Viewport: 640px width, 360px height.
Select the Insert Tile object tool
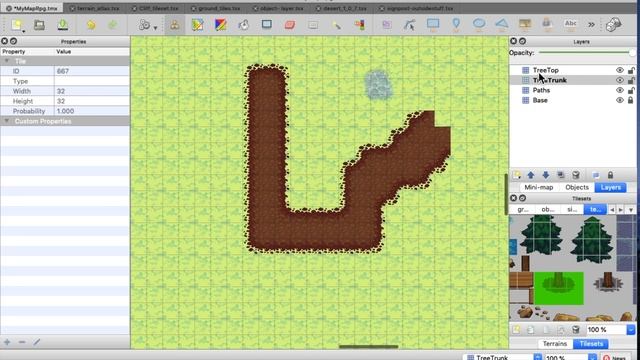coord(525,24)
